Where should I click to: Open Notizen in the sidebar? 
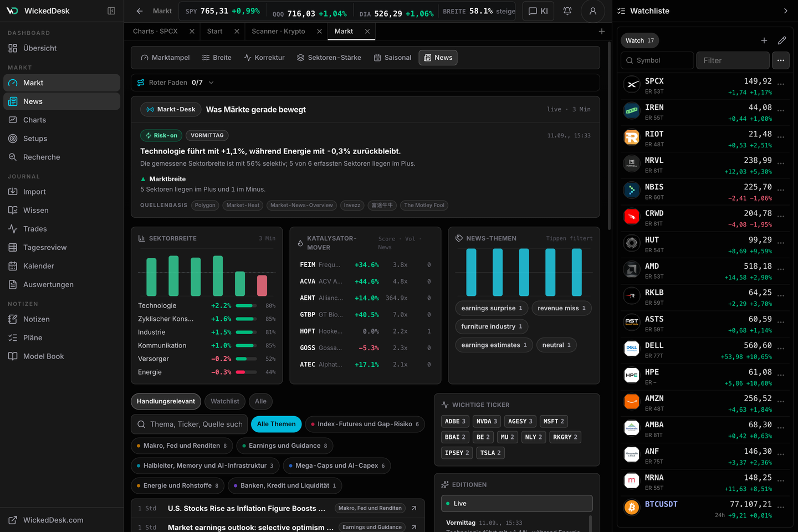click(x=62, y=319)
